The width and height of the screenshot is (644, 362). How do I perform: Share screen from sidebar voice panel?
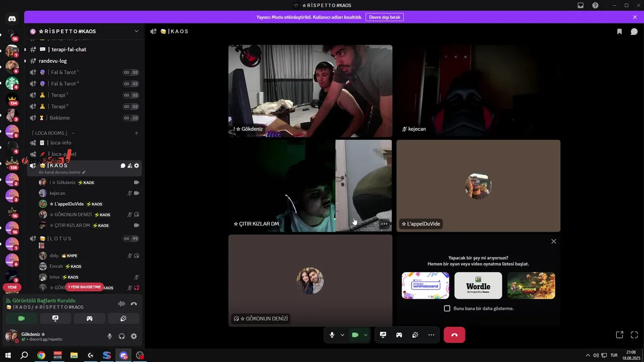click(x=55, y=318)
